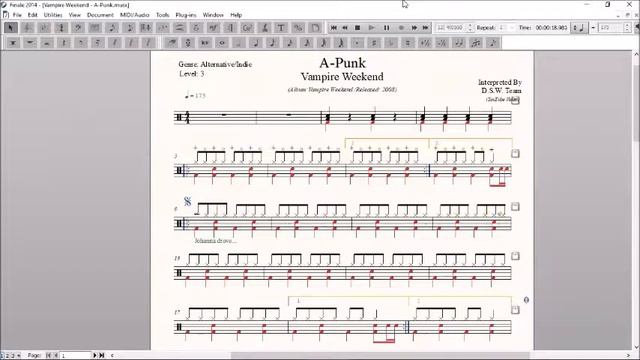640x360 pixels.
Task: Click the page number field
Action: 76,356
